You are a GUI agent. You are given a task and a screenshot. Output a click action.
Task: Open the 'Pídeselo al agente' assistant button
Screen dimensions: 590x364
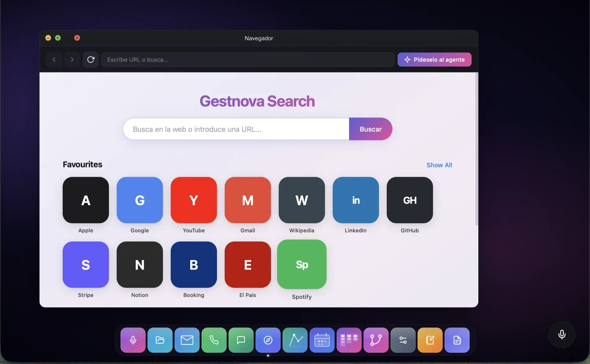(x=435, y=59)
